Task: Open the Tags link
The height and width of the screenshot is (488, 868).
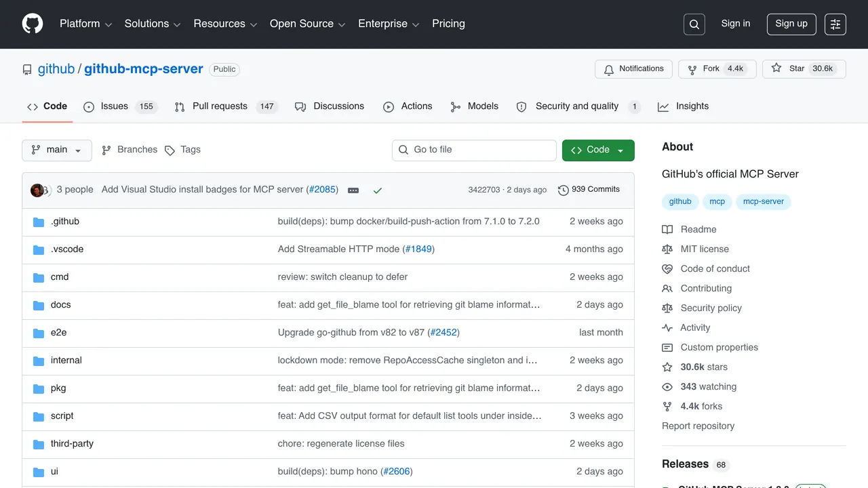Action: [182, 150]
